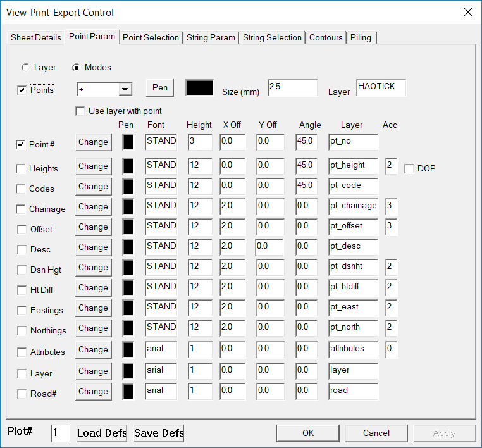Click the Size (mm) input field
The height and width of the screenshot is (448, 482).
click(x=292, y=87)
